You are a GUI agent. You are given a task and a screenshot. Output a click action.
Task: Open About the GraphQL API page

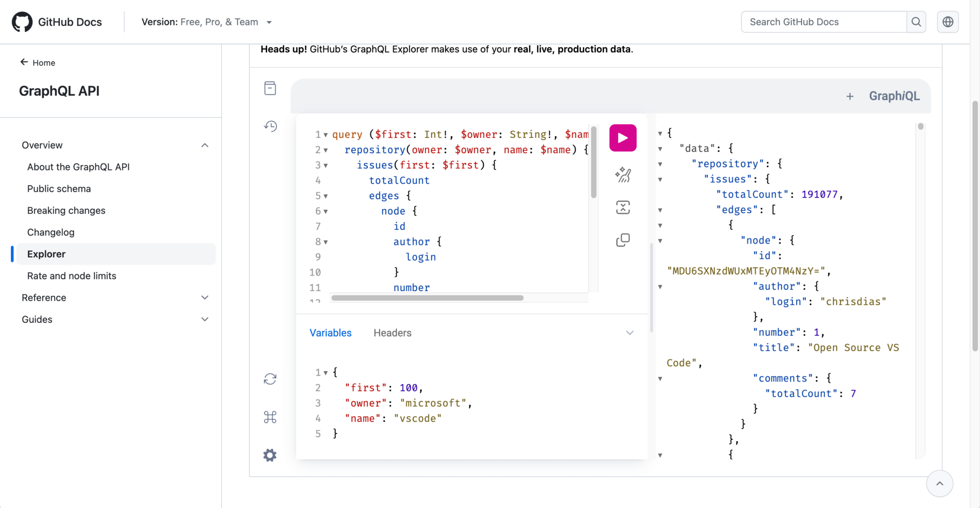tap(78, 167)
